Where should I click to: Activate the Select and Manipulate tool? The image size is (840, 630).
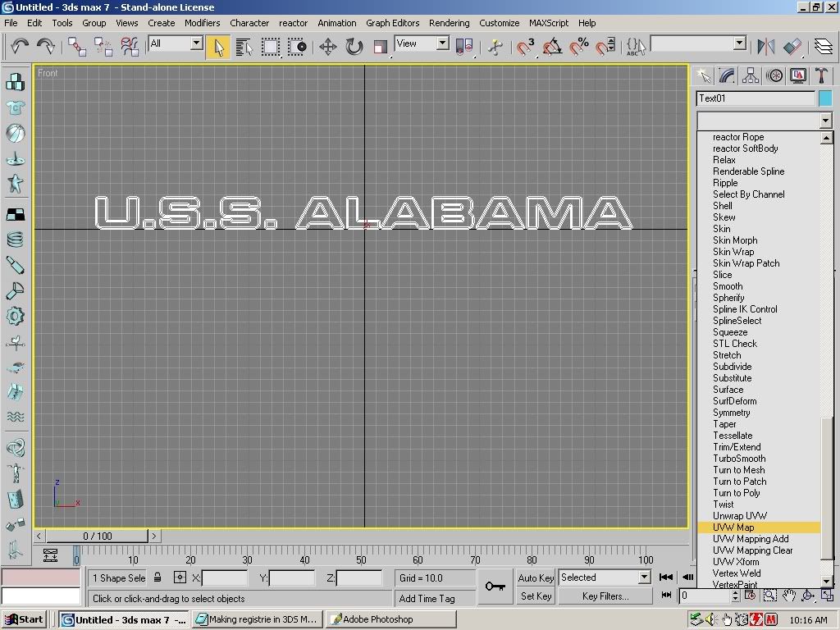coord(495,47)
